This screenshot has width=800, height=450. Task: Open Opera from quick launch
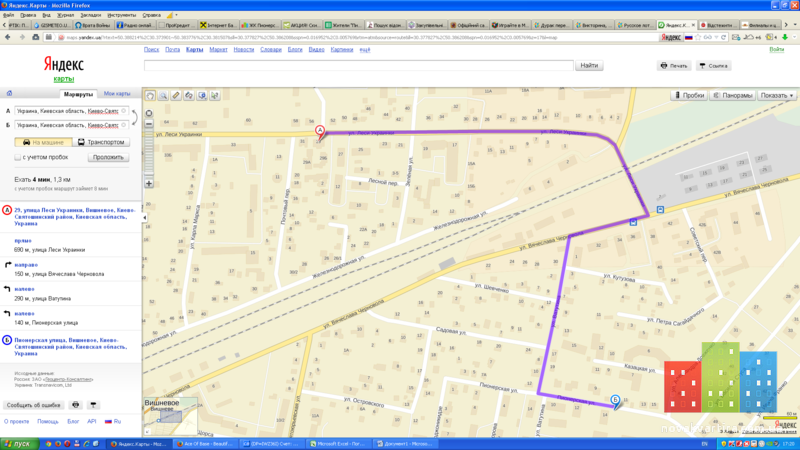coord(67,444)
